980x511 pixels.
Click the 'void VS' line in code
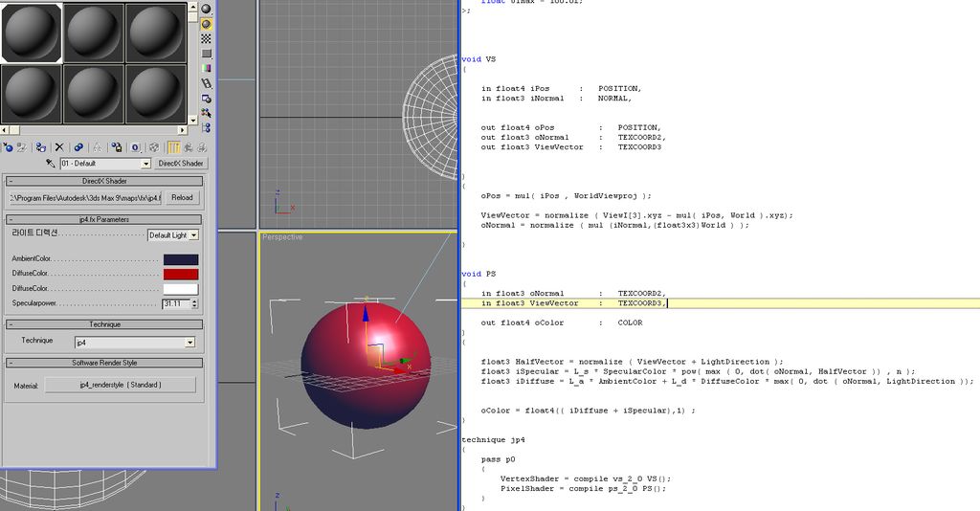pyautogui.click(x=479, y=59)
